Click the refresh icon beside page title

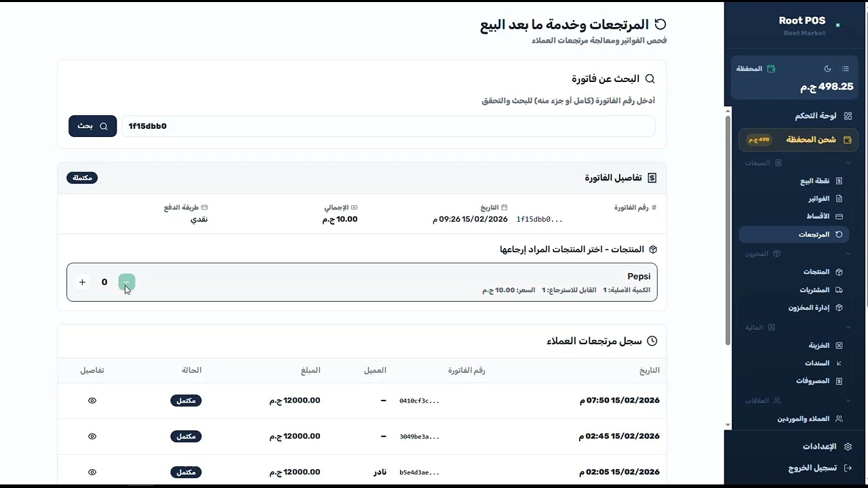tap(660, 24)
